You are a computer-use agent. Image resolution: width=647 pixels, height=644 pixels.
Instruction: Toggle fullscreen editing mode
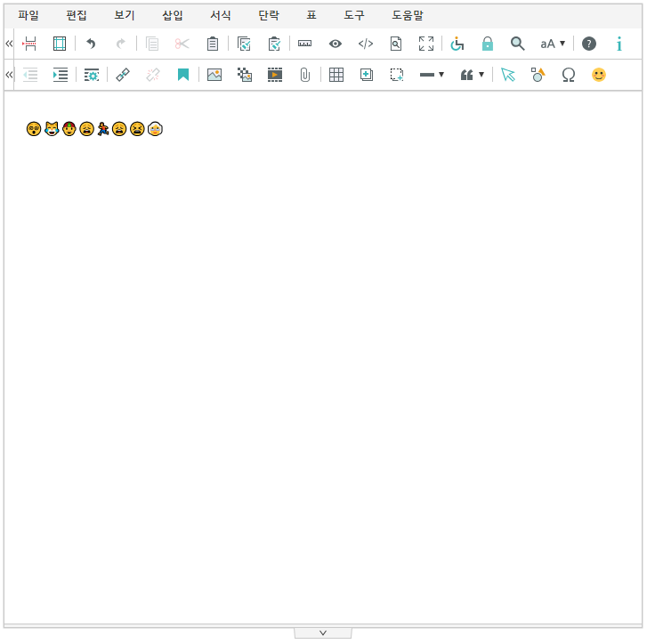tap(426, 44)
